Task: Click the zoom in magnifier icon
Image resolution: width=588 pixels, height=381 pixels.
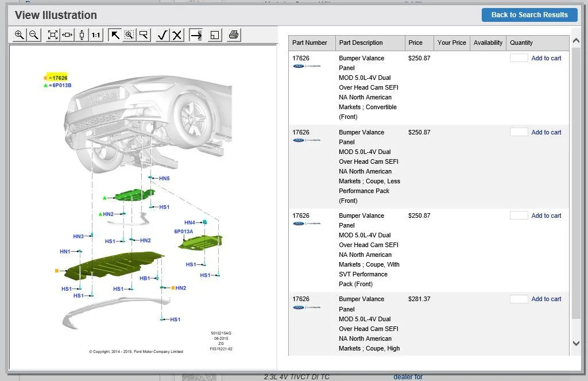Action: (19, 35)
